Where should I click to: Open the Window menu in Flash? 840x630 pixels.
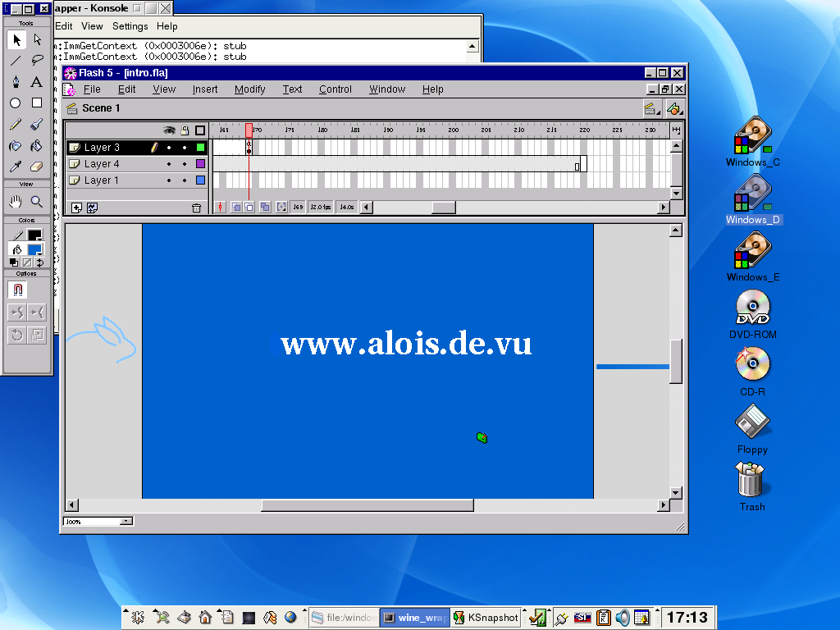point(387,89)
